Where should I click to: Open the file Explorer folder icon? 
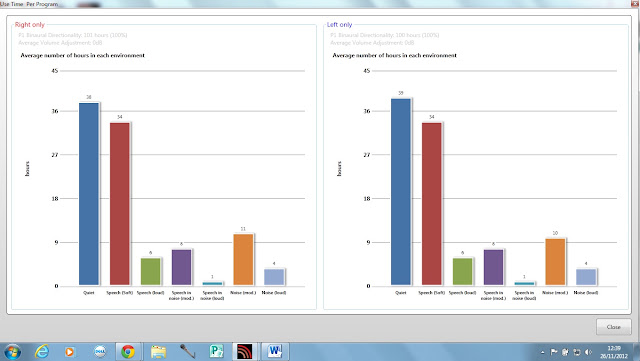[158, 351]
